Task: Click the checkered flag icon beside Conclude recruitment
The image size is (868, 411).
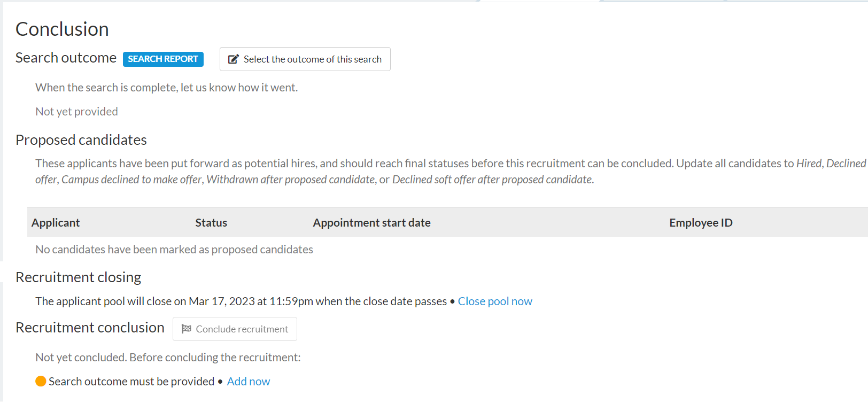Action: [187, 329]
